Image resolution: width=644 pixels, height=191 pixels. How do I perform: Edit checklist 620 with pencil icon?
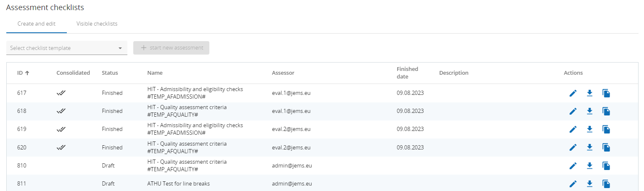tap(573, 147)
